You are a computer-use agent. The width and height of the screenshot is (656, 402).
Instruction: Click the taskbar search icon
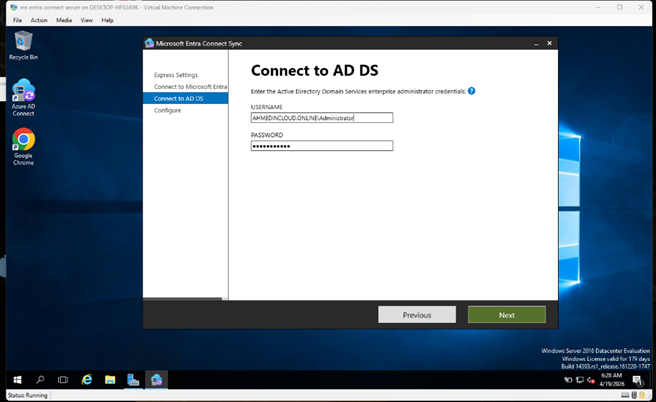coord(41,380)
